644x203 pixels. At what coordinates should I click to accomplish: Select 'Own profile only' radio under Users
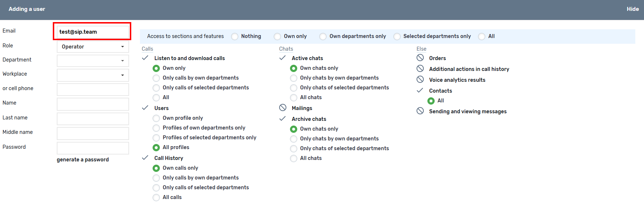(x=156, y=118)
